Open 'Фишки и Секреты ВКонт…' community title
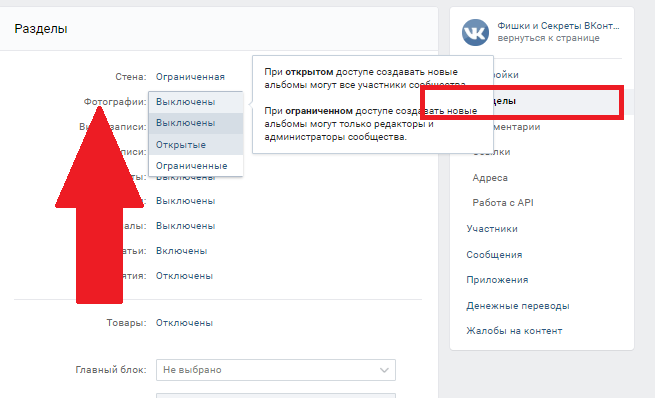655x398 pixels. 558,26
